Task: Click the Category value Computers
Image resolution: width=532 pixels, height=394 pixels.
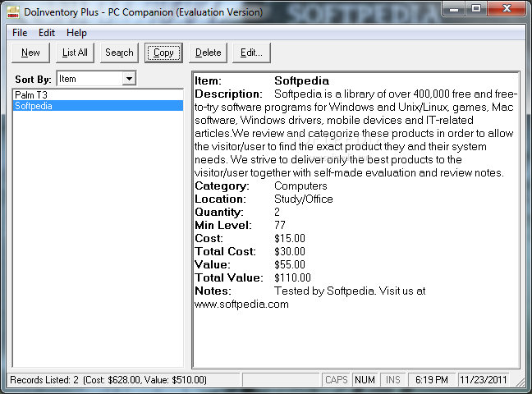Action: coord(300,186)
